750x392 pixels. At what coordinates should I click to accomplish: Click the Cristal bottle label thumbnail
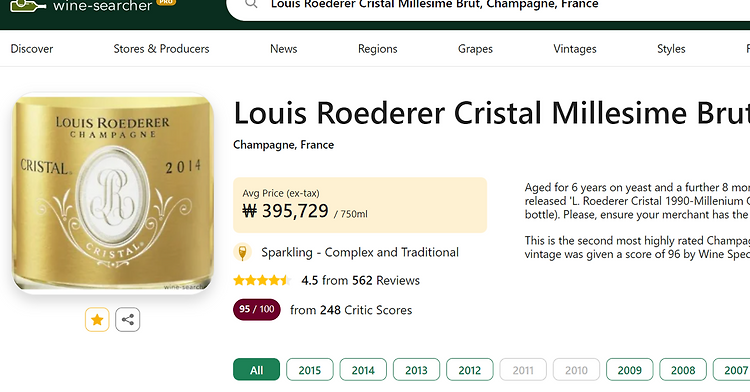pyautogui.click(x=112, y=193)
